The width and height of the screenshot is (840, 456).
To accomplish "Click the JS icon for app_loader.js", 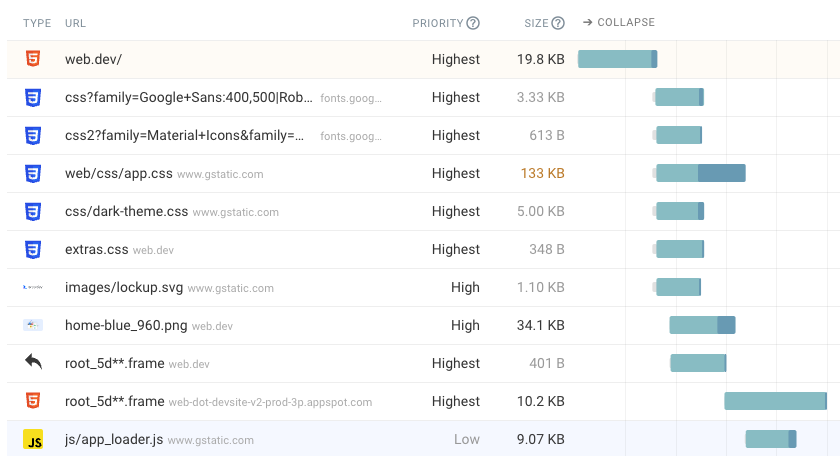I will tap(33, 439).
